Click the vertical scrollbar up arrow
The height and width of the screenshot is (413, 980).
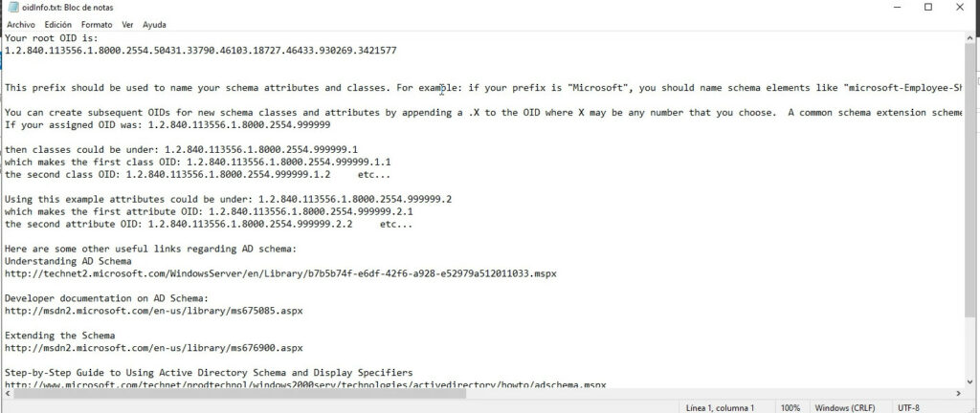970,38
